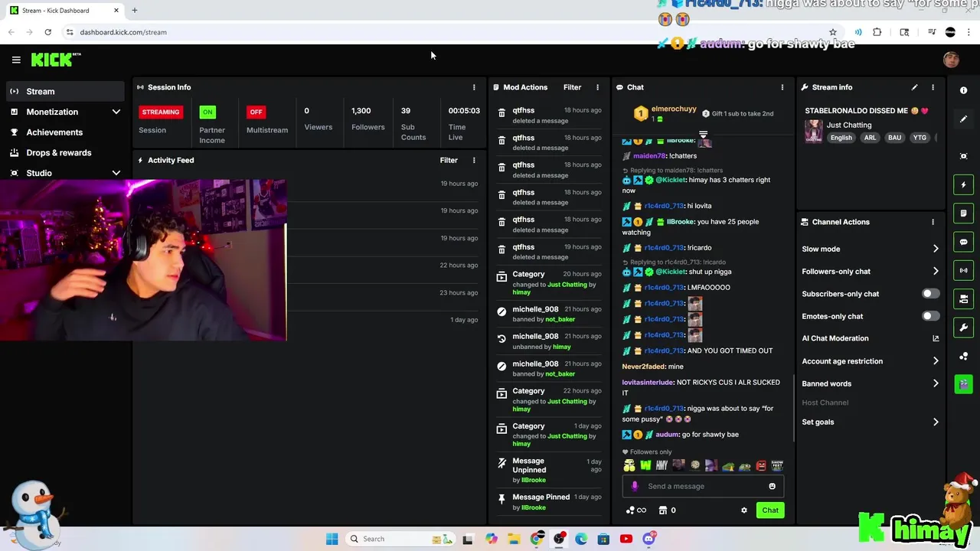This screenshot has height=551, width=980.
Task: Open AI Chat Moderation external link
Action: pyautogui.click(x=936, y=338)
